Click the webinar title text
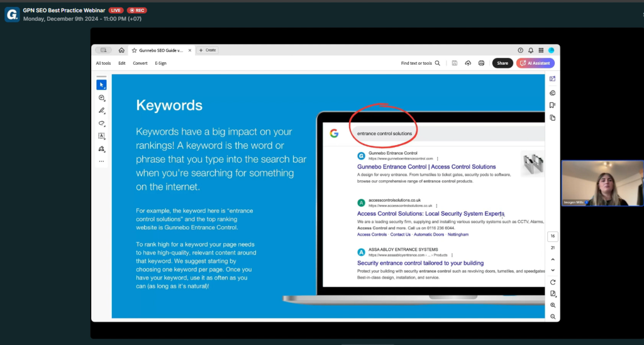This screenshot has width=644, height=345. click(64, 10)
